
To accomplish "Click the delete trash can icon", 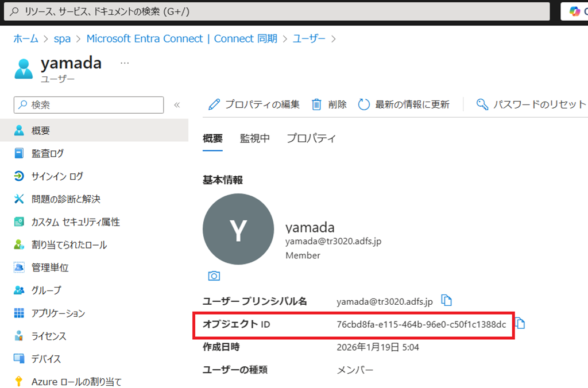I will point(317,104).
